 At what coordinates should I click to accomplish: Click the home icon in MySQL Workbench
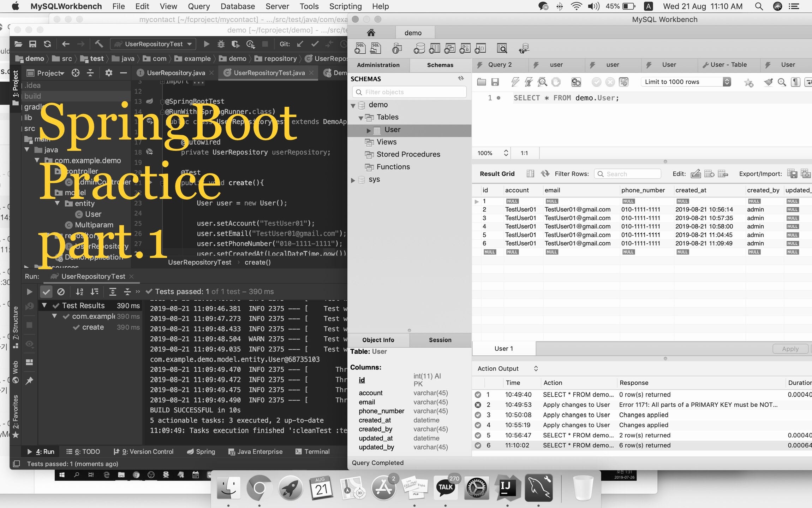click(371, 33)
